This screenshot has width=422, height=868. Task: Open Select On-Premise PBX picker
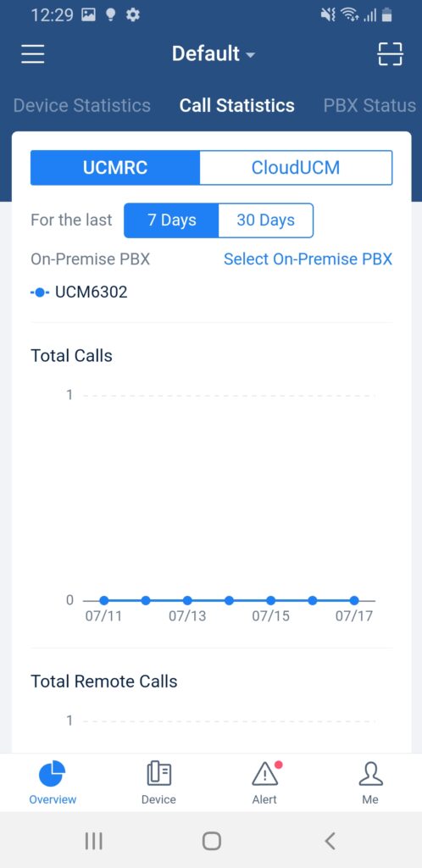308,259
